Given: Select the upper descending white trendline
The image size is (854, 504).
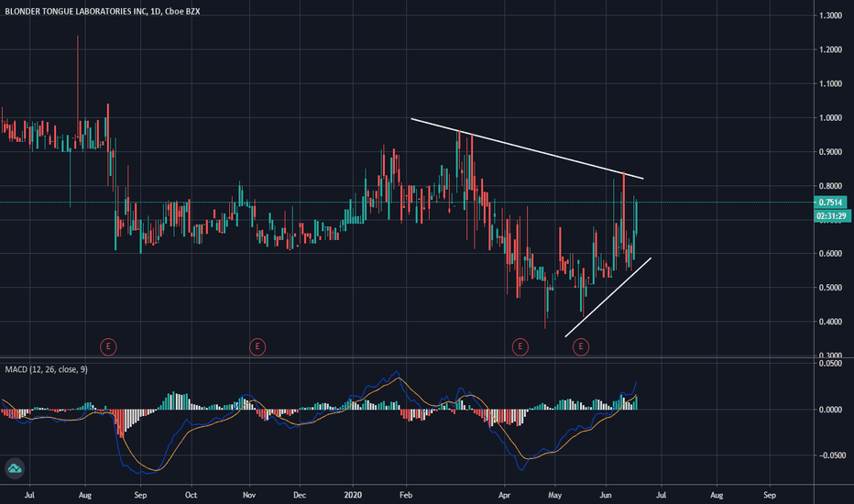Looking at the screenshot, I should pos(527,148).
